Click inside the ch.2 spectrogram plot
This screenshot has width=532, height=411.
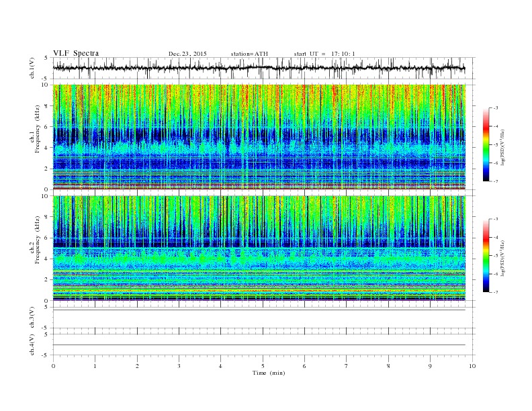coord(259,248)
